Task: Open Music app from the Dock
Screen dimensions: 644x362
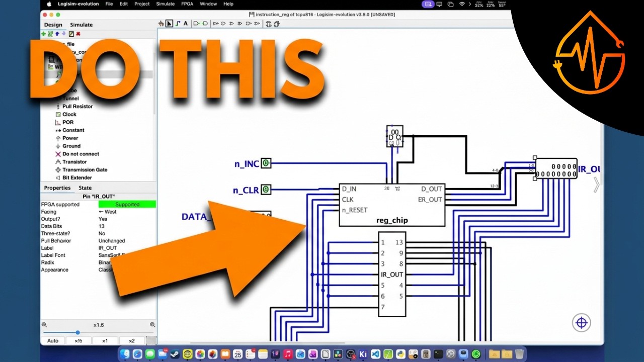Action: click(288, 354)
